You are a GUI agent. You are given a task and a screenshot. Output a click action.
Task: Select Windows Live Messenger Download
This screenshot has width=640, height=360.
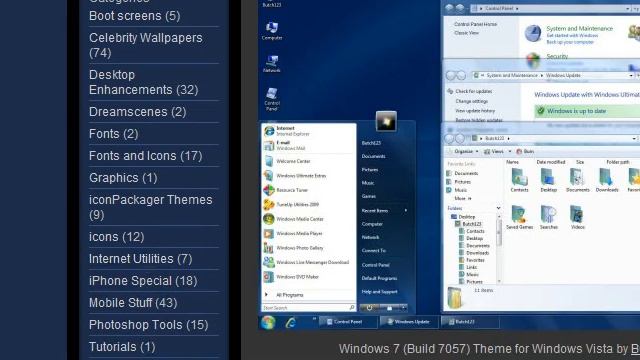point(306,262)
